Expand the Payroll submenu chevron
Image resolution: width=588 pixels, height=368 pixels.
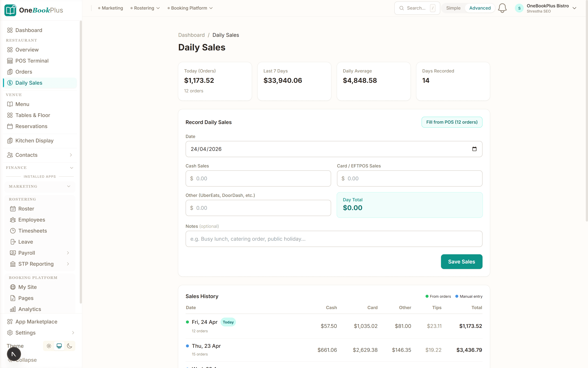tap(68, 253)
